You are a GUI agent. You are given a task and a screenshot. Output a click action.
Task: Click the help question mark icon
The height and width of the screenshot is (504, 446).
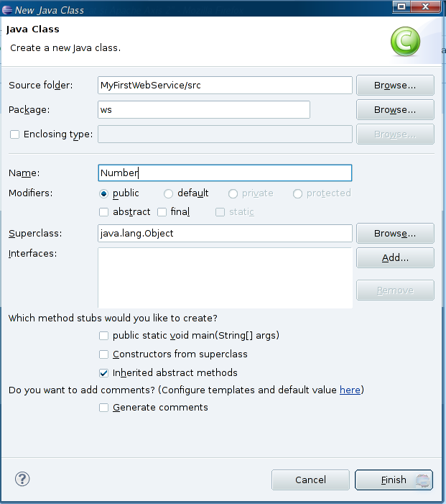pyautogui.click(x=22, y=479)
